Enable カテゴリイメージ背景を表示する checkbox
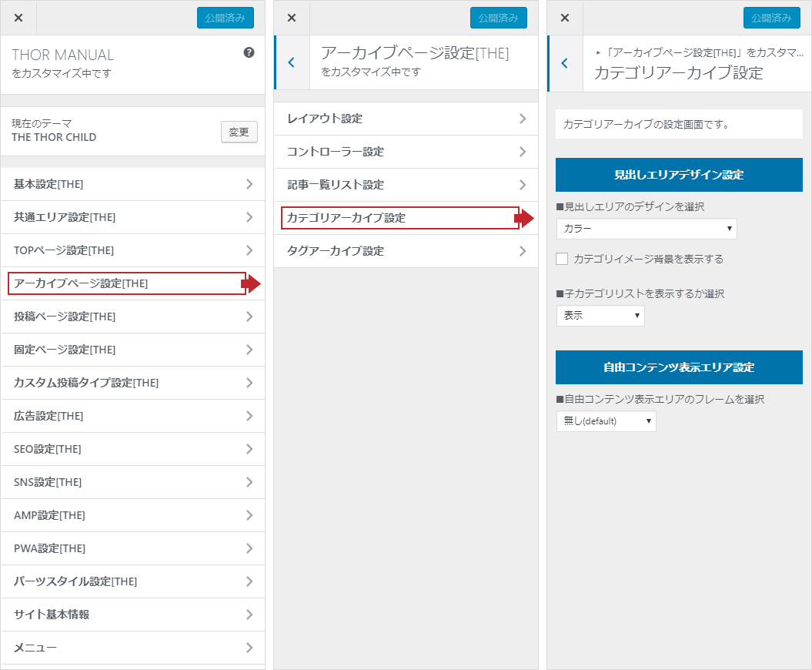Image resolution: width=812 pixels, height=670 pixels. pos(562,260)
